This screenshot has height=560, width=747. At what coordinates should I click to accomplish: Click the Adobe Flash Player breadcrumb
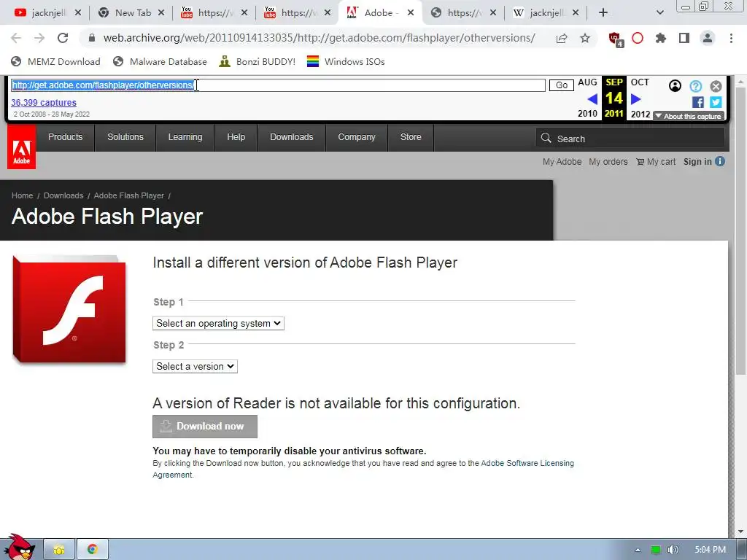click(x=128, y=195)
